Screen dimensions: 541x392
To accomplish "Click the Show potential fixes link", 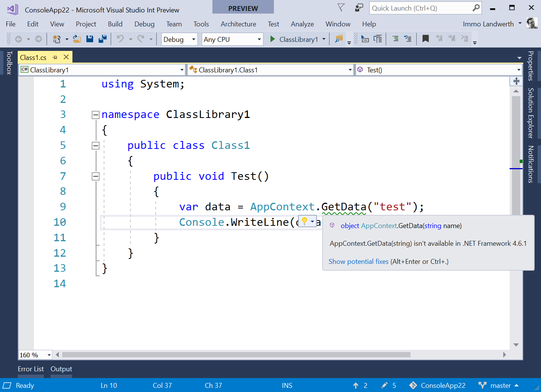I will 358,262.
